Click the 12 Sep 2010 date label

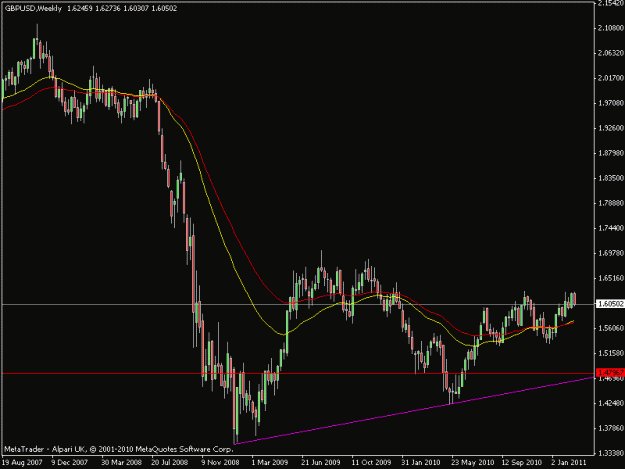tap(522, 463)
